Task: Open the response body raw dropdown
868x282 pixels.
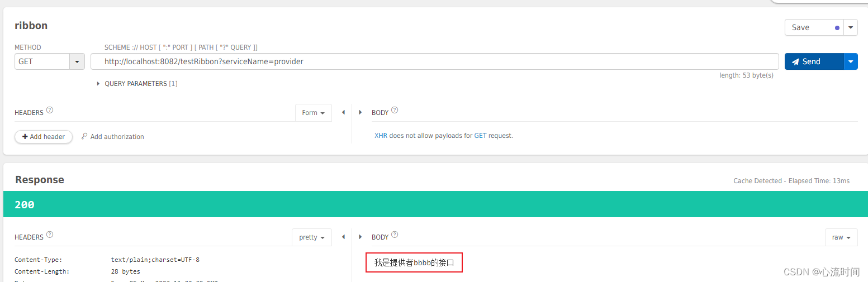Action: tap(841, 237)
